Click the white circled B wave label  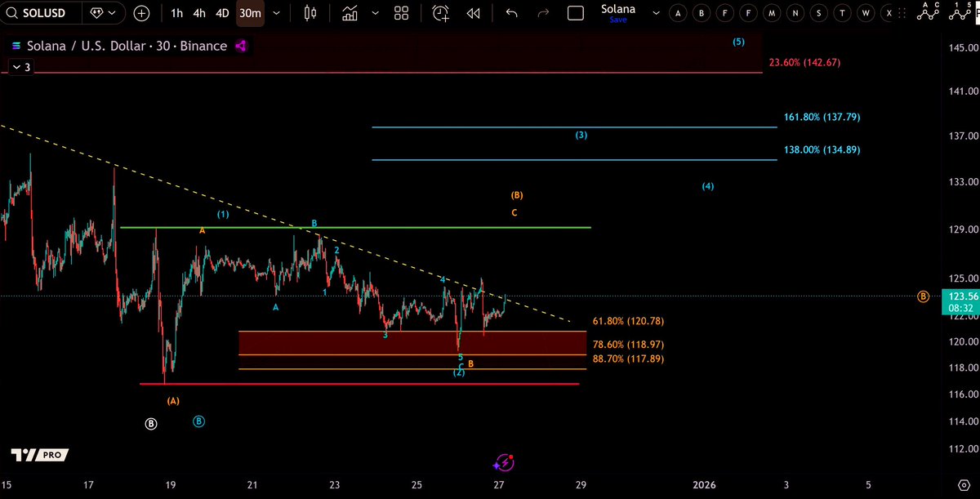tap(151, 424)
